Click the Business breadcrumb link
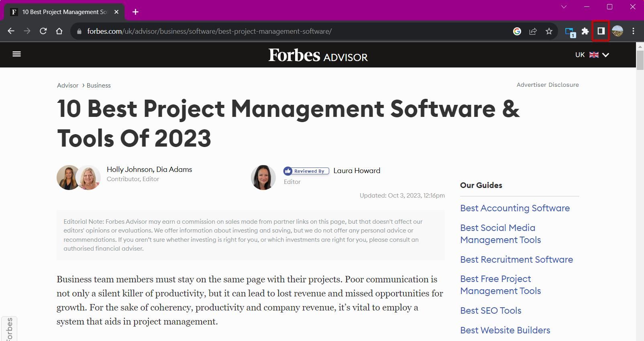This screenshot has width=644, height=341. (98, 86)
